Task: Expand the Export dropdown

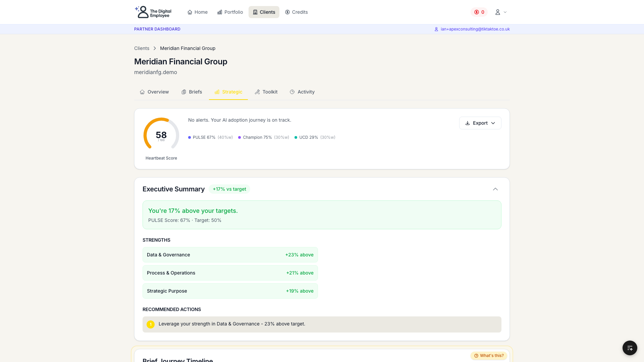Action: point(480,123)
